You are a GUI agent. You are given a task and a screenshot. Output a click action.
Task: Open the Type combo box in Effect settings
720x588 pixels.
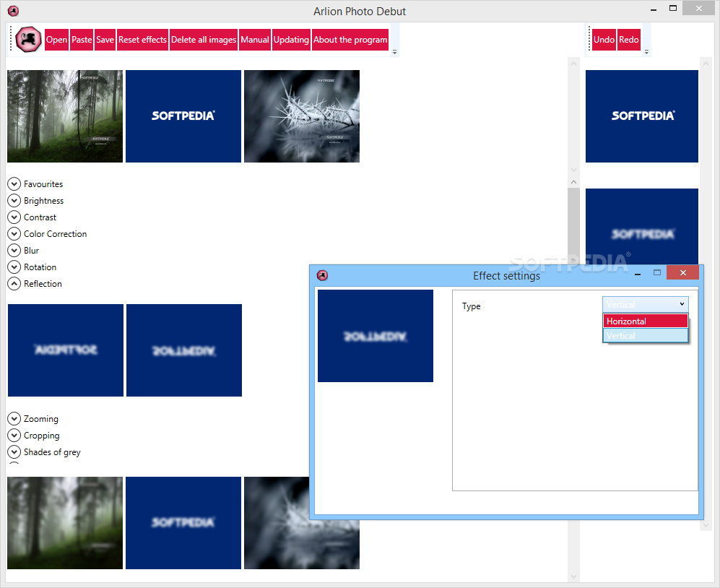click(645, 304)
